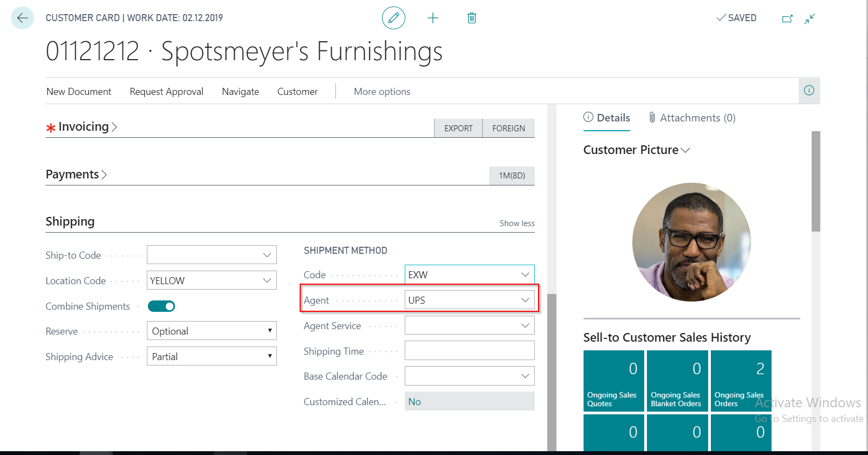868x455 pixels.
Task: Click the FactBox pane vertical scrollbar
Action: pos(815,181)
